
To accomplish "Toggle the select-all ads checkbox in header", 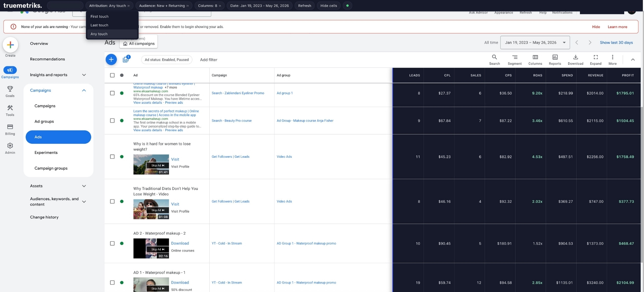I will tap(112, 75).
